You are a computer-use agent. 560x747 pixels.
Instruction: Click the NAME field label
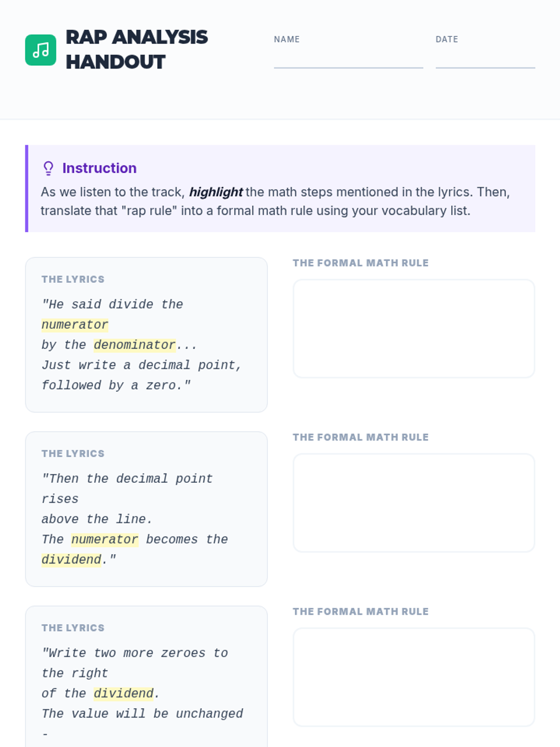click(x=287, y=39)
